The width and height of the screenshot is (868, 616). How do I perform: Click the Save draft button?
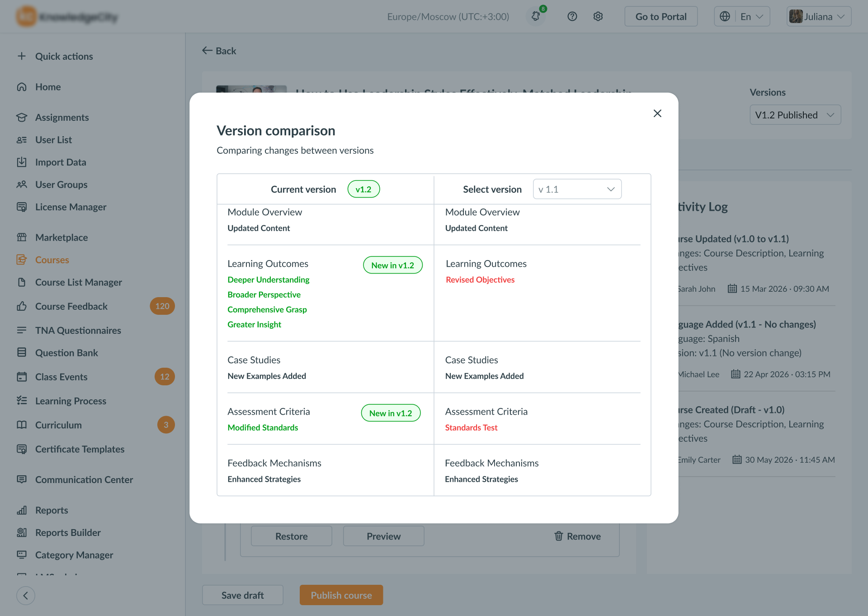[x=243, y=595]
